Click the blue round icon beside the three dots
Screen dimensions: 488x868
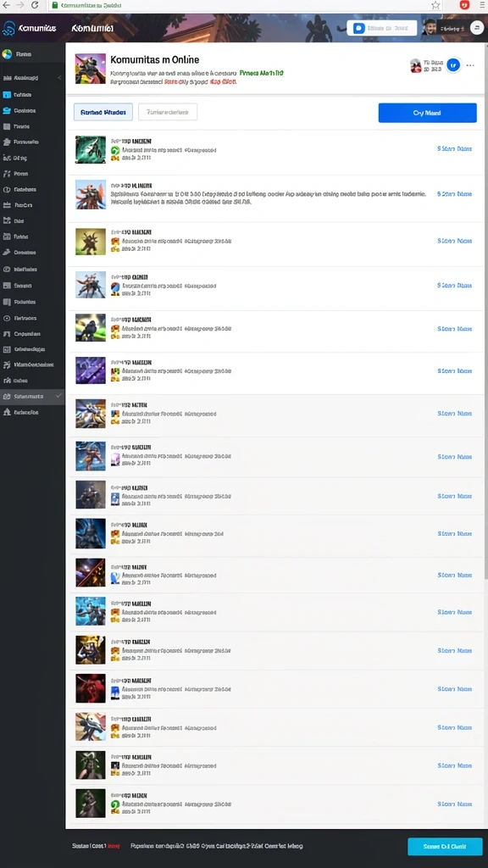click(x=454, y=65)
